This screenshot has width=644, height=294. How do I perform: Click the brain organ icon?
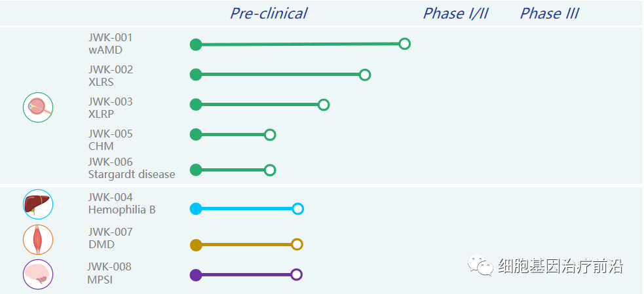coord(38,274)
